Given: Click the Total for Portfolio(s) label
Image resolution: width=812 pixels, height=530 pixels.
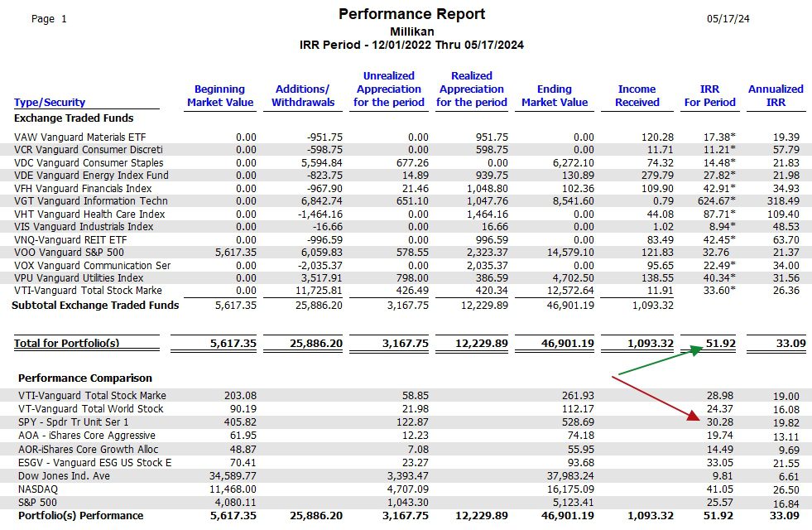Looking at the screenshot, I should click(x=67, y=343).
